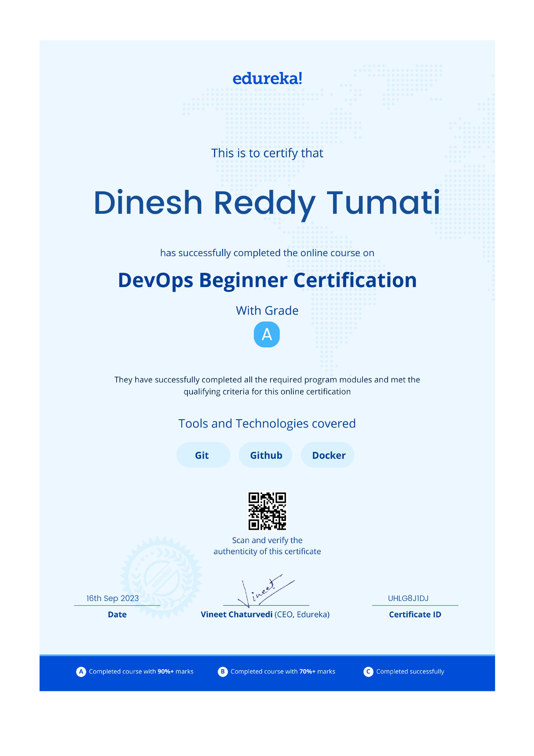534x756 pixels.
Task: Click 'Scan and verify the' caption
Action: [x=267, y=540]
